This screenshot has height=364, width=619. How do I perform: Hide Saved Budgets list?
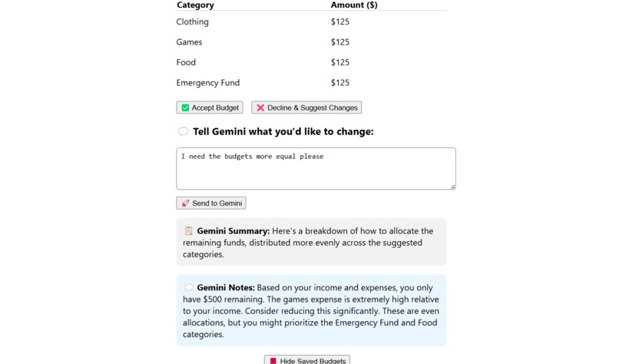(x=307, y=359)
